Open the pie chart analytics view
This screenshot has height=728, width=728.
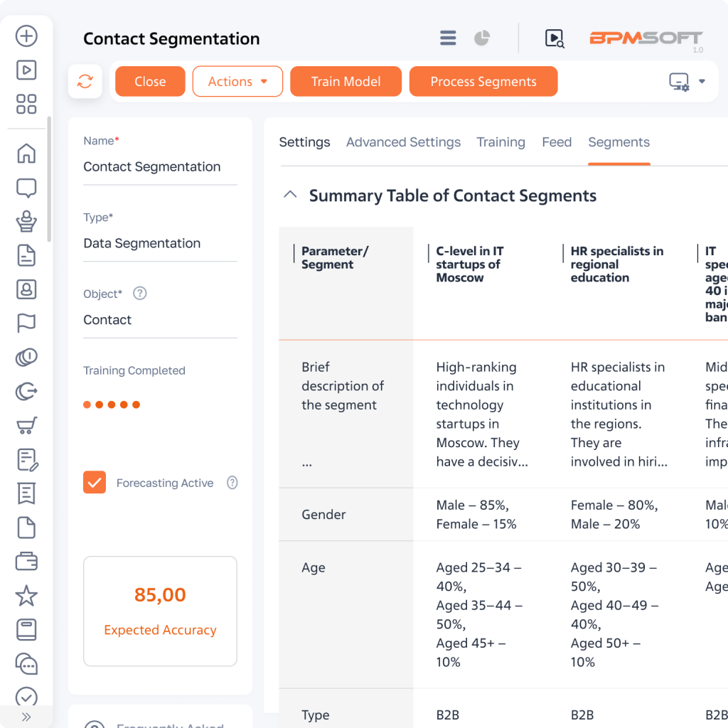coord(482,38)
